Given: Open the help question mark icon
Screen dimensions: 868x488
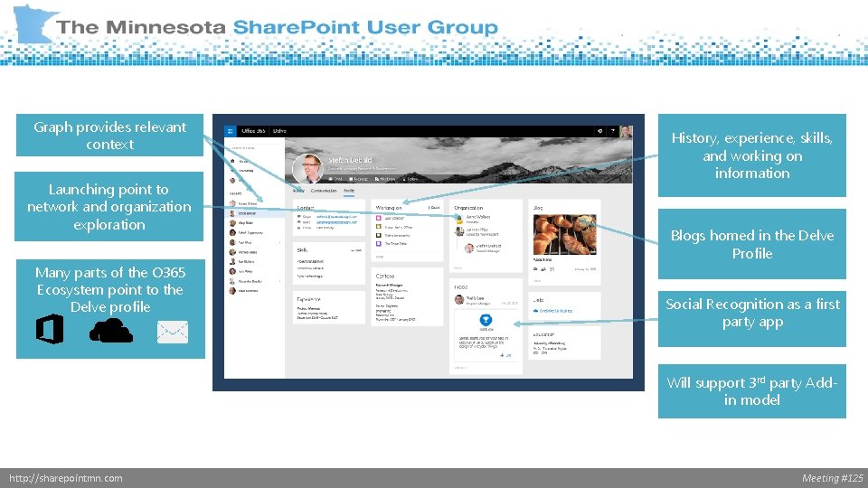Looking at the screenshot, I should point(613,131).
